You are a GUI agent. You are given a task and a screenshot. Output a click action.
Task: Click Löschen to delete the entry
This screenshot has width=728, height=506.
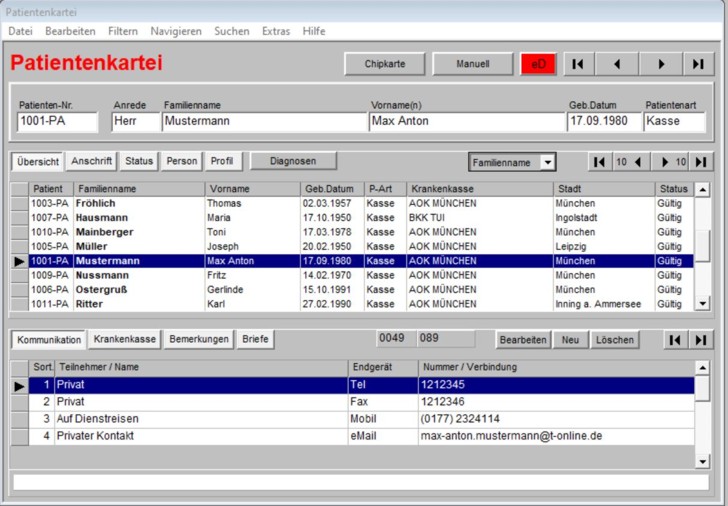[x=615, y=340]
